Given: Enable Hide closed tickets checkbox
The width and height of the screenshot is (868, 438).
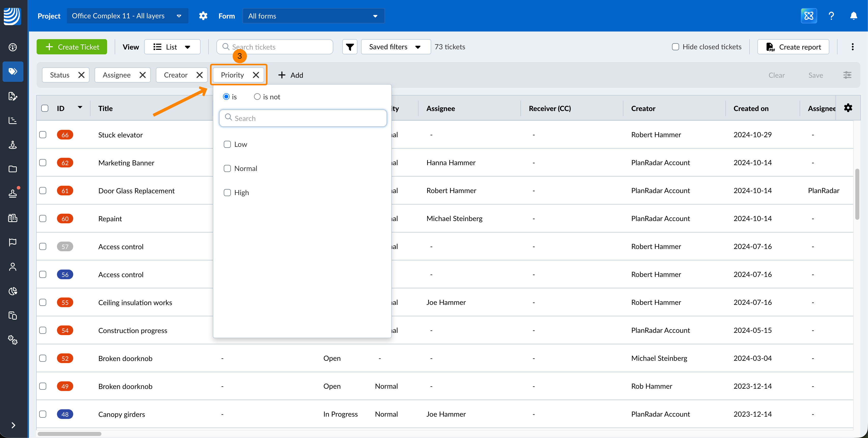Looking at the screenshot, I should 675,47.
